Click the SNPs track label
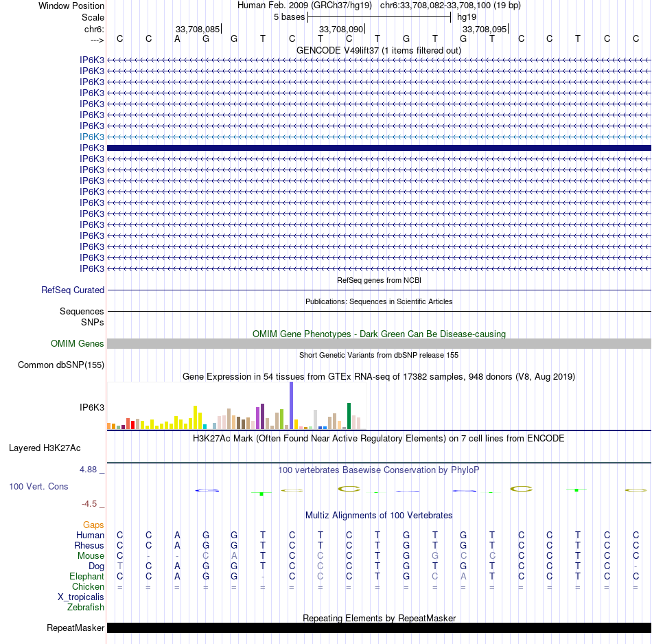 93,323
